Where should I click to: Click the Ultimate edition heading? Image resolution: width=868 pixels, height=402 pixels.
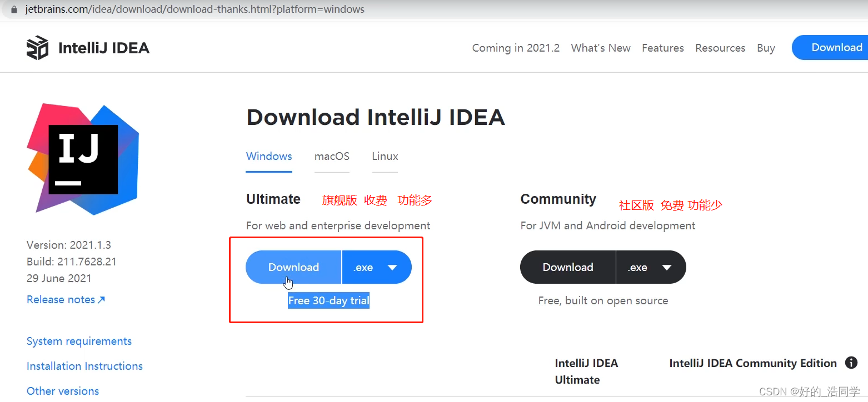point(273,199)
